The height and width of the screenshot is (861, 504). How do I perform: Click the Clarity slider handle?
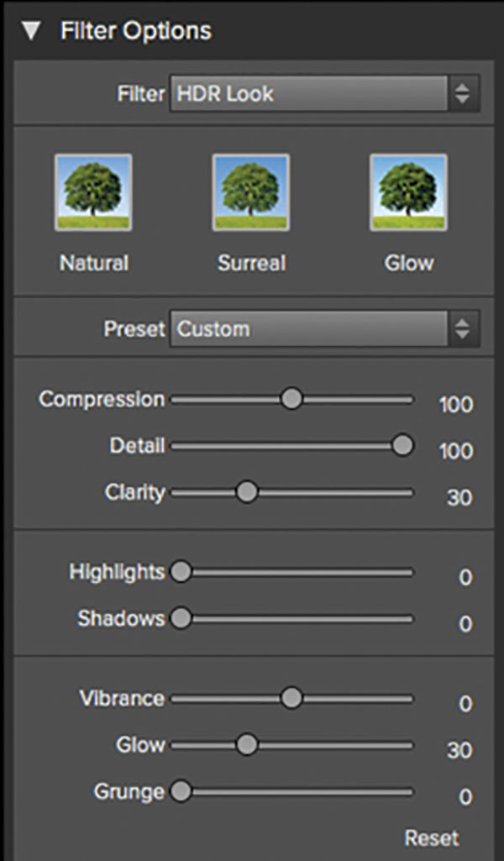point(246,492)
